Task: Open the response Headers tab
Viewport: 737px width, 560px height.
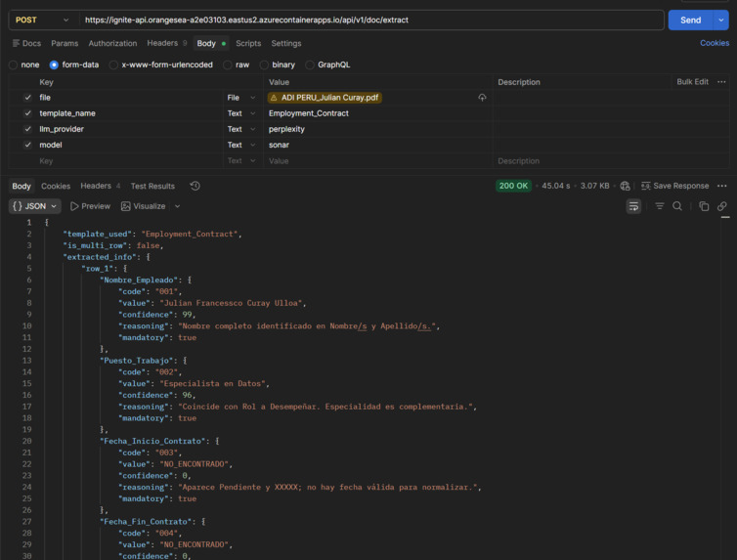Action: pos(100,186)
